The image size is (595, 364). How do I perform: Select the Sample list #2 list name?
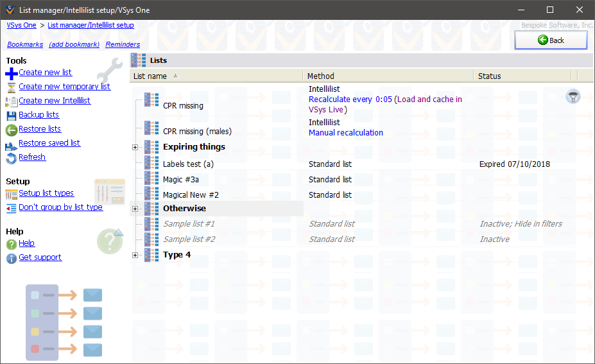coord(189,239)
